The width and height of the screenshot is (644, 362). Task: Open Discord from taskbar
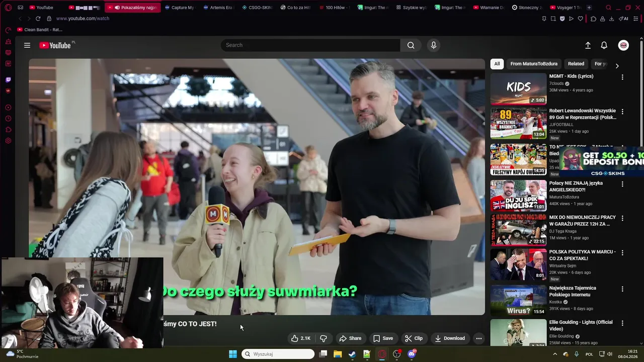(x=412, y=354)
